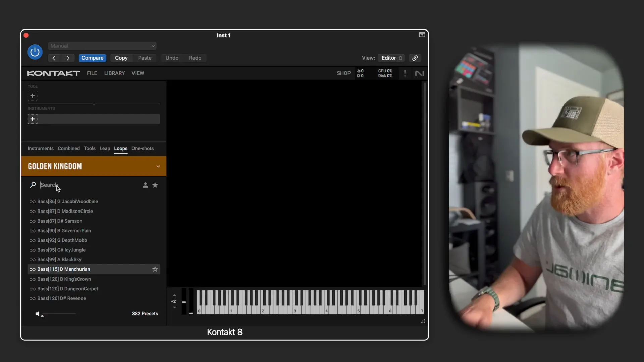Viewport: 644px width, 362px height.
Task: Switch to the Loops tab
Action: pyautogui.click(x=121, y=149)
